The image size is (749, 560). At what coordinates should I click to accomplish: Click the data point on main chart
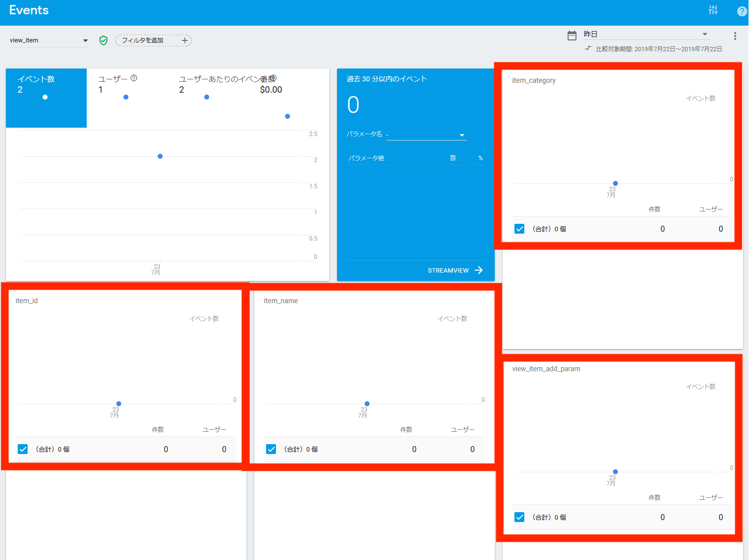160,156
